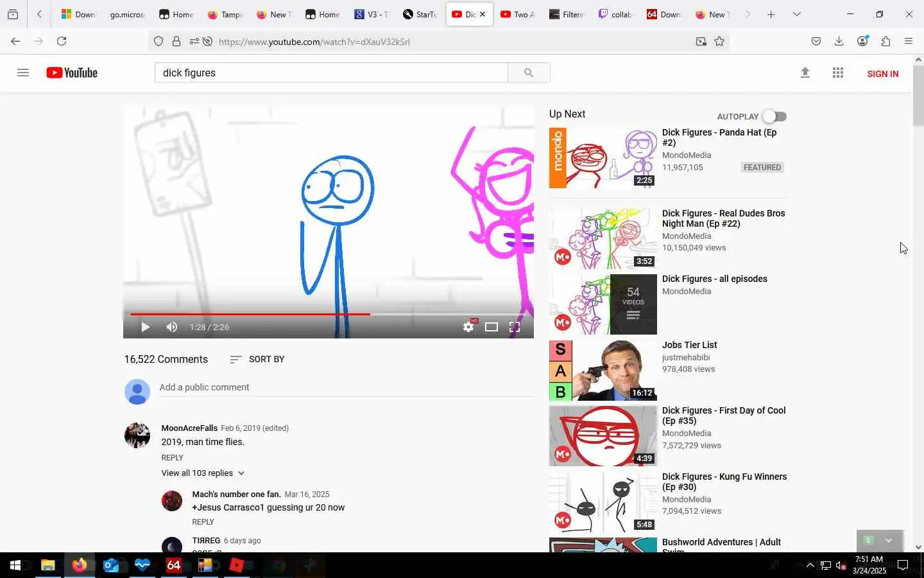Screen dimensions: 924x578
Task: Switch to the collab tab
Action: [x=615, y=14]
